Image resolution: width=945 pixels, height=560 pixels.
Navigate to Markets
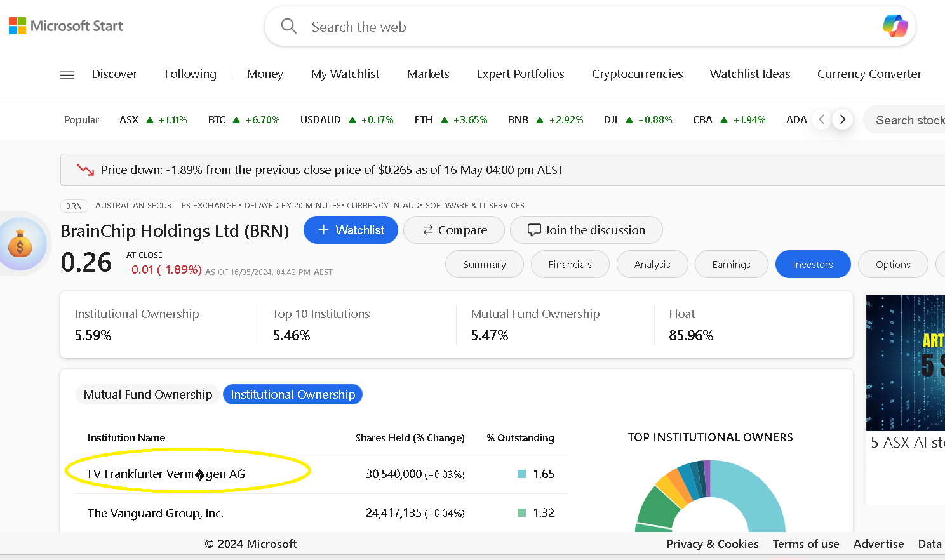click(x=428, y=74)
